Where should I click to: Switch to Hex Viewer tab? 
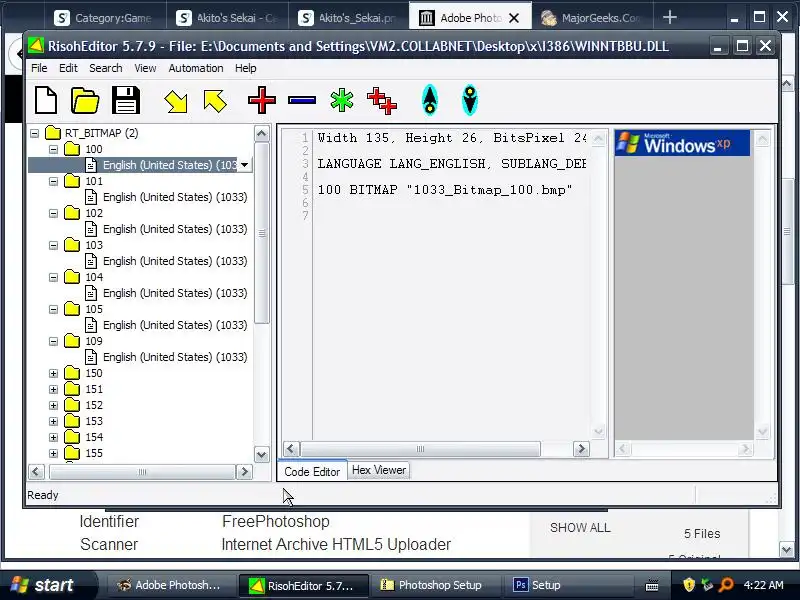pos(379,470)
